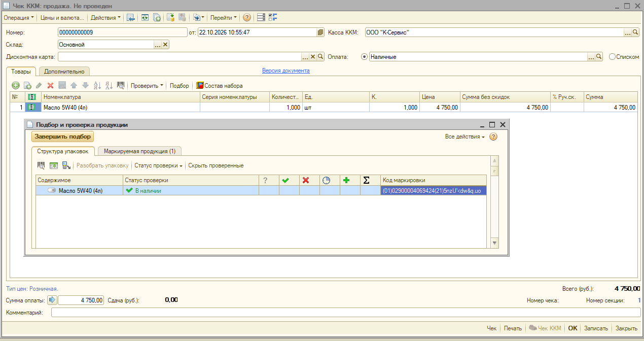Open calendar picker next to the date field
The width and height of the screenshot is (644, 341).
[x=320, y=32]
